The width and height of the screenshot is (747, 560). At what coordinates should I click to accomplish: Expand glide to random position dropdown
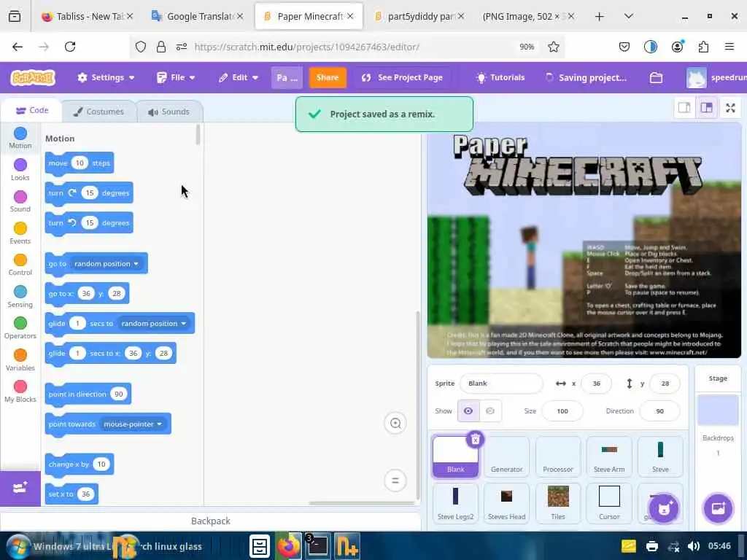[153, 323]
